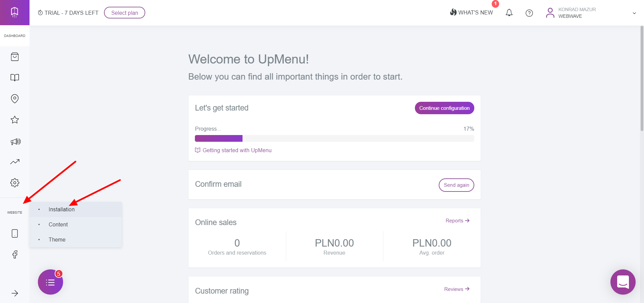Open the orders shopping bag icon
The image size is (644, 303).
tap(15, 57)
